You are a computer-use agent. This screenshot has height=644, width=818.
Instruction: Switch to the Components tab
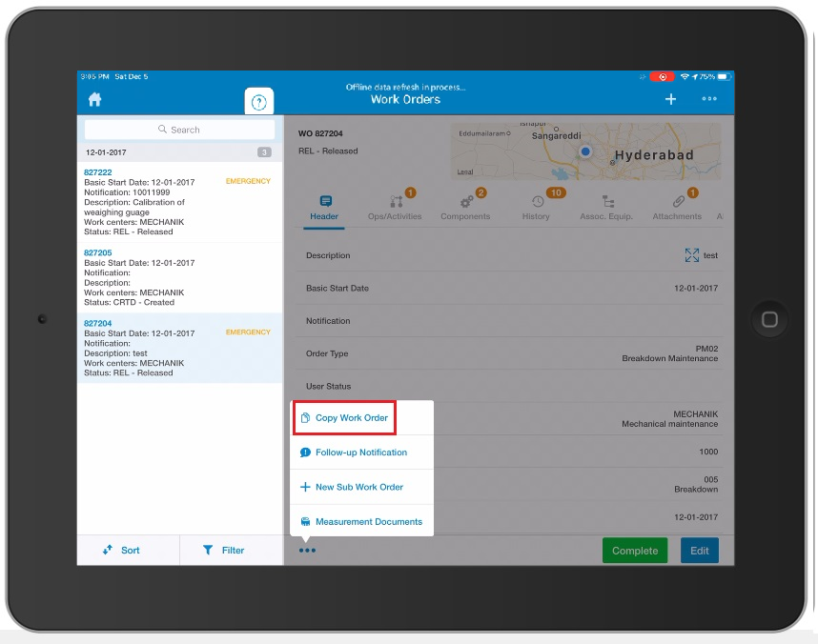(465, 208)
